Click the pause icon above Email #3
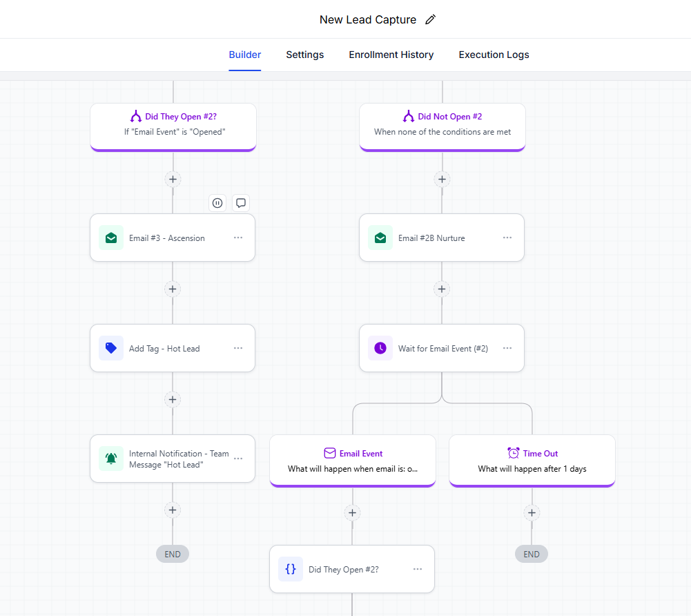Image resolution: width=691 pixels, height=616 pixels. (x=217, y=203)
